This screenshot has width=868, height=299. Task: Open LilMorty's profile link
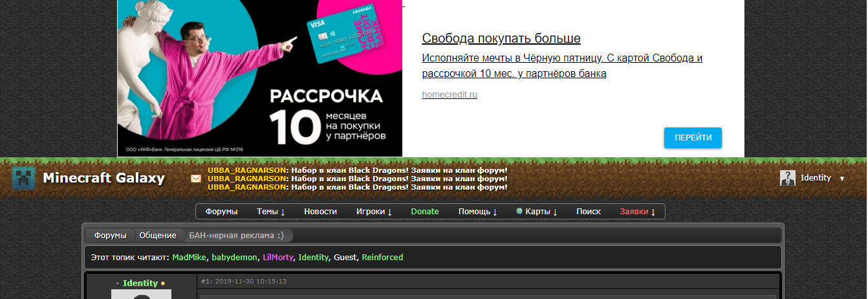[277, 258]
